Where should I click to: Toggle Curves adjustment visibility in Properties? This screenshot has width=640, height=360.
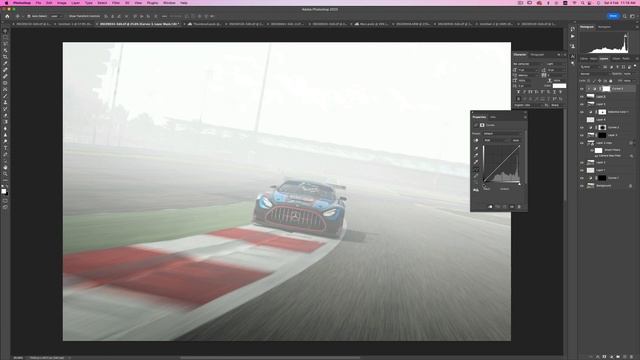pyautogui.click(x=512, y=207)
